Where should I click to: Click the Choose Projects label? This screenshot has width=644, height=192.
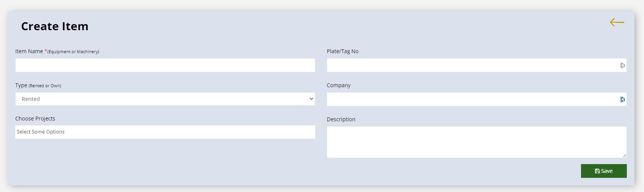[x=35, y=119]
